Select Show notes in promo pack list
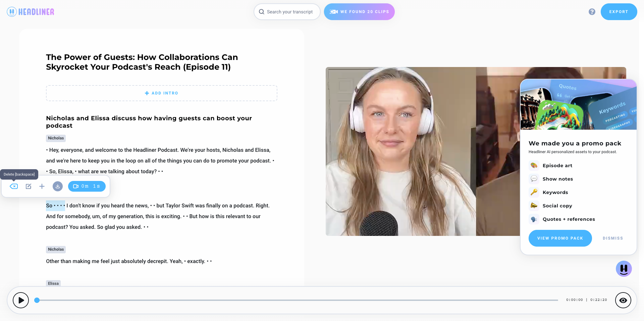Viewport: 644px width, 321px height. 557,179
